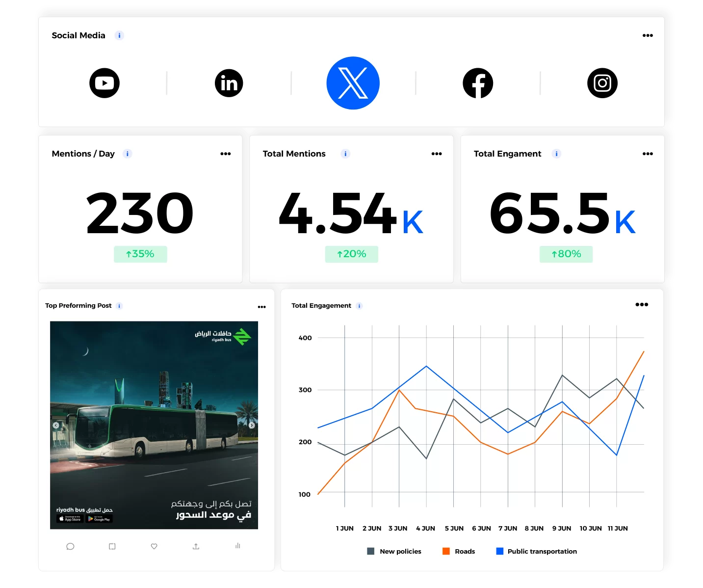Click the Google Play download badge
Viewport: 703px width, 588px height.
[x=99, y=519]
